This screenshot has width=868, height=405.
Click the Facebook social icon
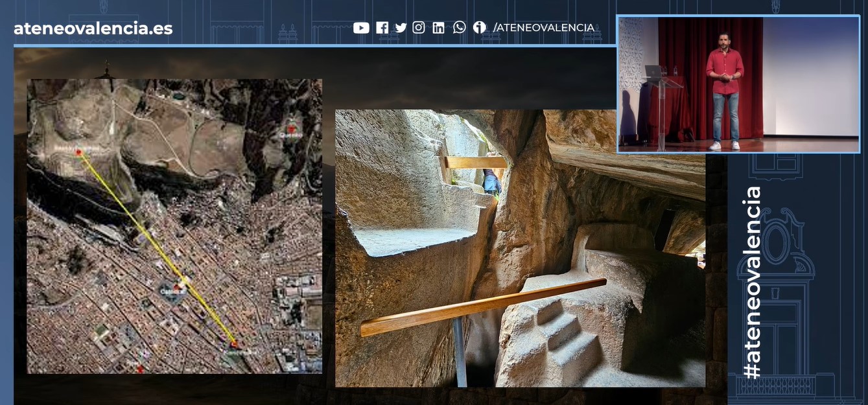(382, 28)
